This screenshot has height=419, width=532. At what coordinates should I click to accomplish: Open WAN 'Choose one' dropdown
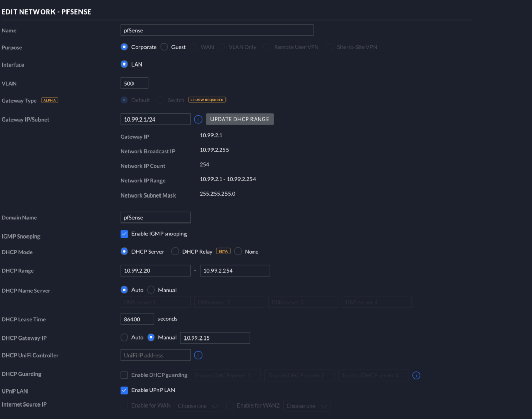(198, 406)
